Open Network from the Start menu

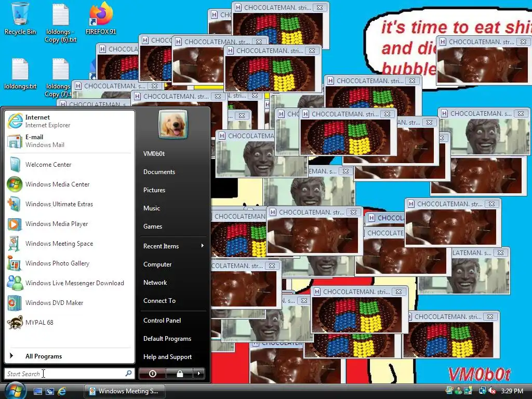(x=174, y=283)
